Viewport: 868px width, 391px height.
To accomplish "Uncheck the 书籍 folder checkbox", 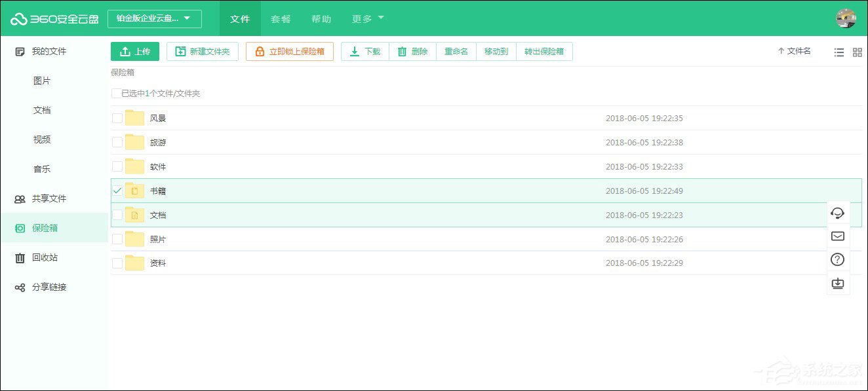I will pos(116,191).
